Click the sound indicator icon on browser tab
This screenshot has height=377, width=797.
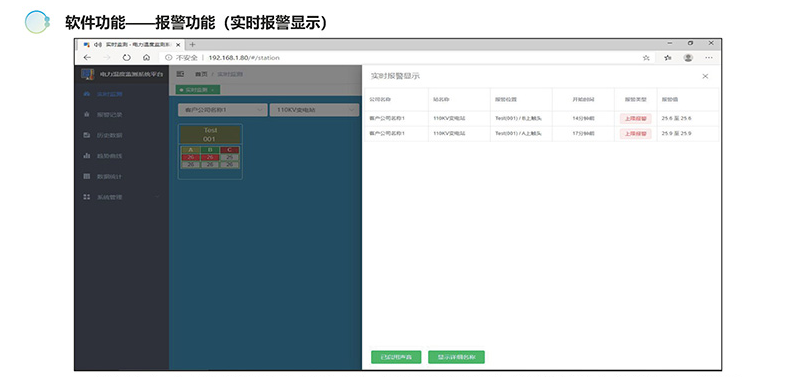tap(98, 45)
